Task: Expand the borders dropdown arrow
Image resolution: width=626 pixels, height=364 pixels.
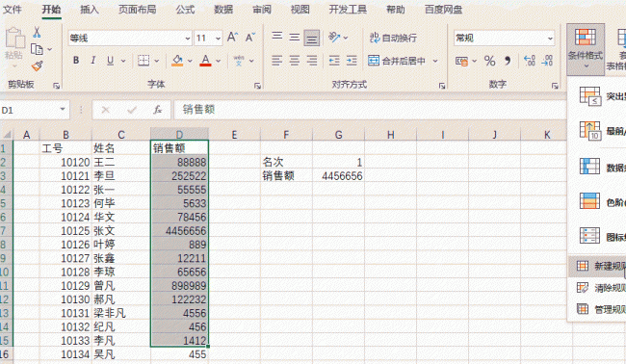Action: pyautogui.click(x=156, y=61)
